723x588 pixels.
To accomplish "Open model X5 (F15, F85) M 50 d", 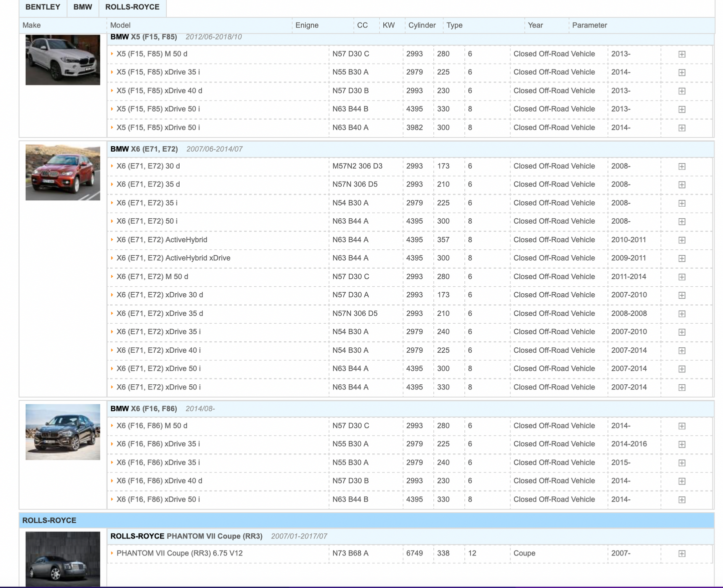I will 152,54.
